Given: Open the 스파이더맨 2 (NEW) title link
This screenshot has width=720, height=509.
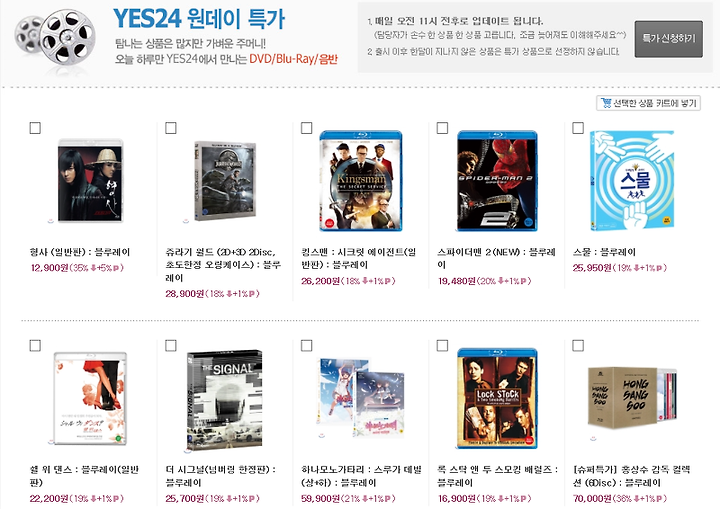Looking at the screenshot, I should point(496,258).
